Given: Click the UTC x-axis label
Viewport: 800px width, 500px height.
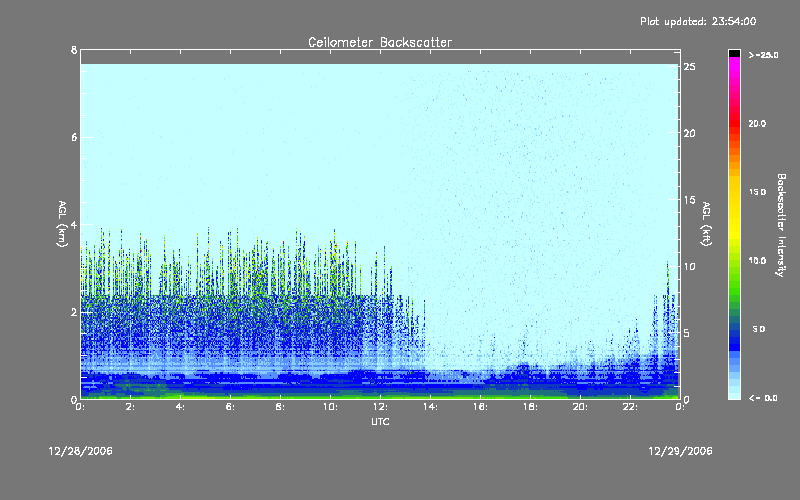Looking at the screenshot, I should coord(380,421).
